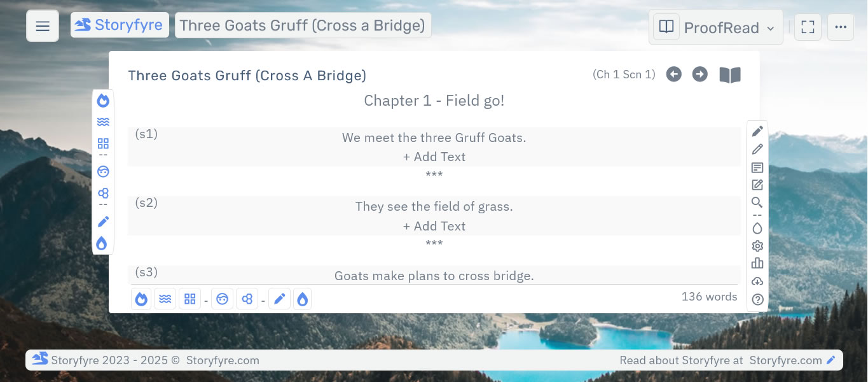Click the help question mark icon
Image resolution: width=868 pixels, height=382 pixels.
click(757, 299)
